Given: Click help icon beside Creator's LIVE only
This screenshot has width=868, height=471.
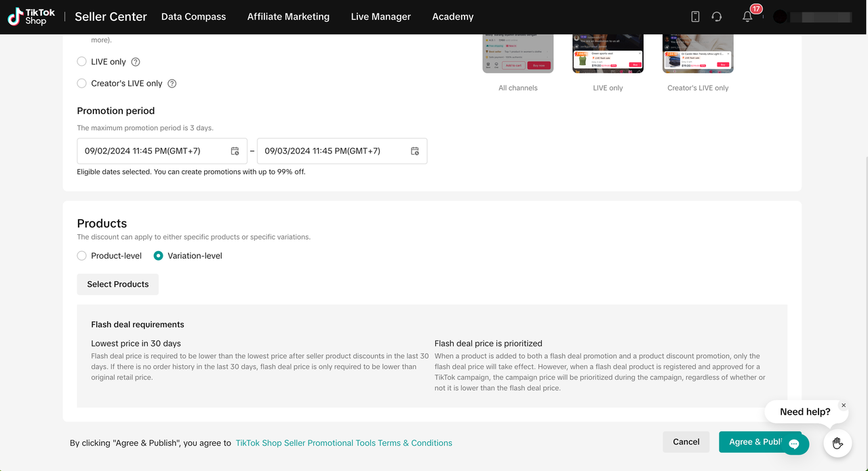Looking at the screenshot, I should 172,83.
